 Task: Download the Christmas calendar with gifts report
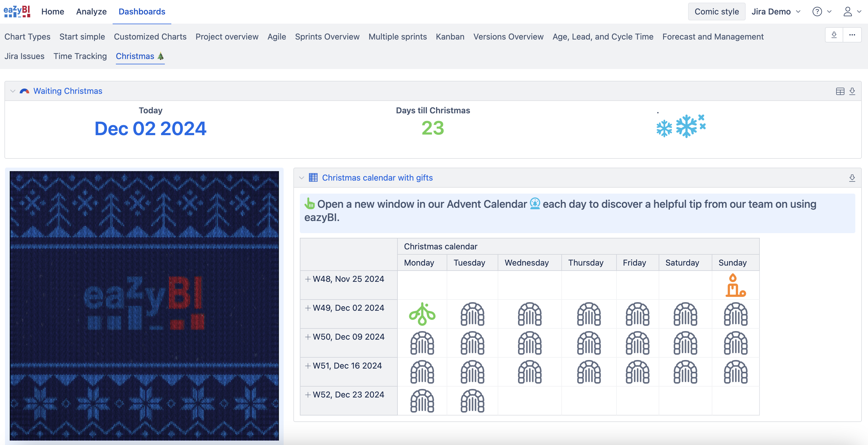(x=852, y=178)
